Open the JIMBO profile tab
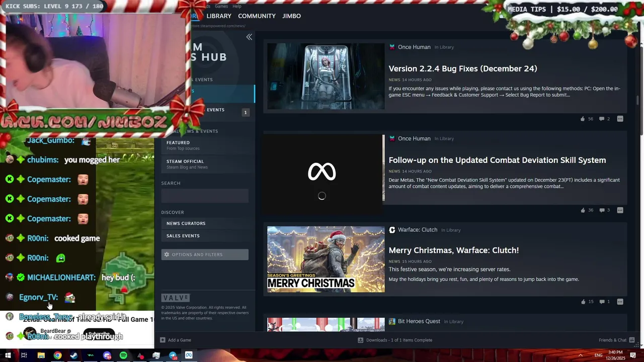The width and height of the screenshot is (644, 362). point(292,16)
